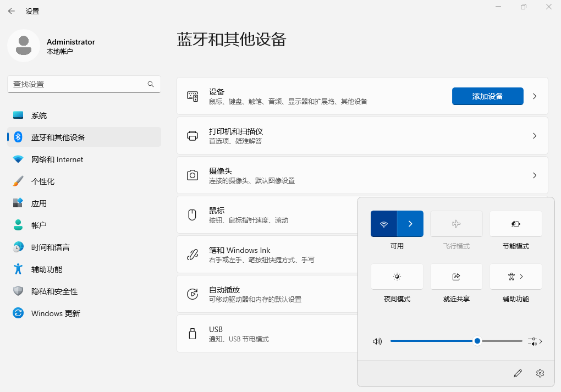Open 系统 settings category
Screen dimensions: 561x392
pyautogui.click(x=84, y=115)
